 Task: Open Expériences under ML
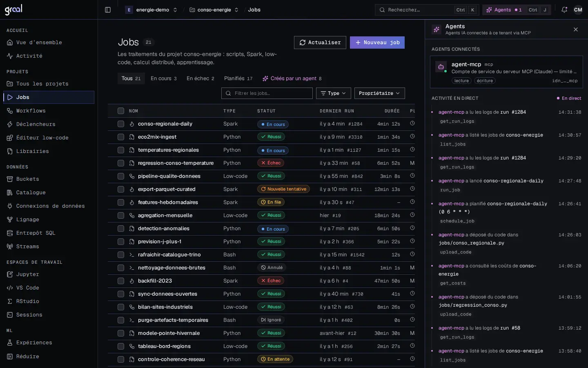point(49,343)
